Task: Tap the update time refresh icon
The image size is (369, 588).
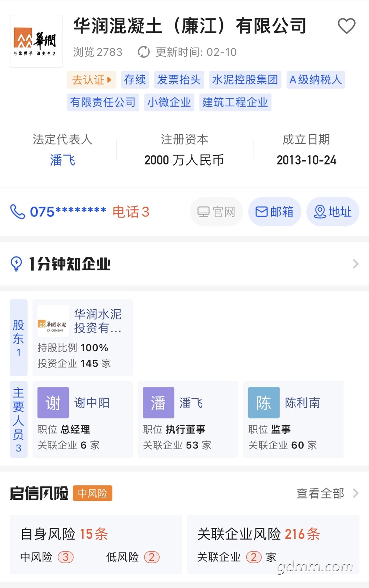Action: point(143,52)
